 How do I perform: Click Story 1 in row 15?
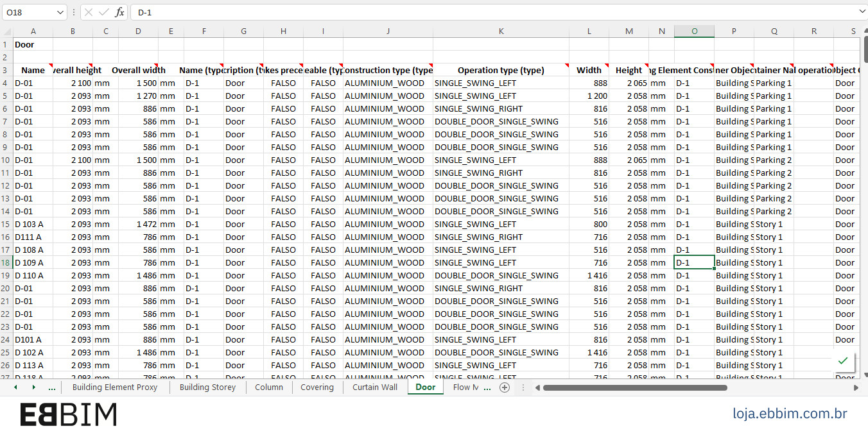(774, 224)
